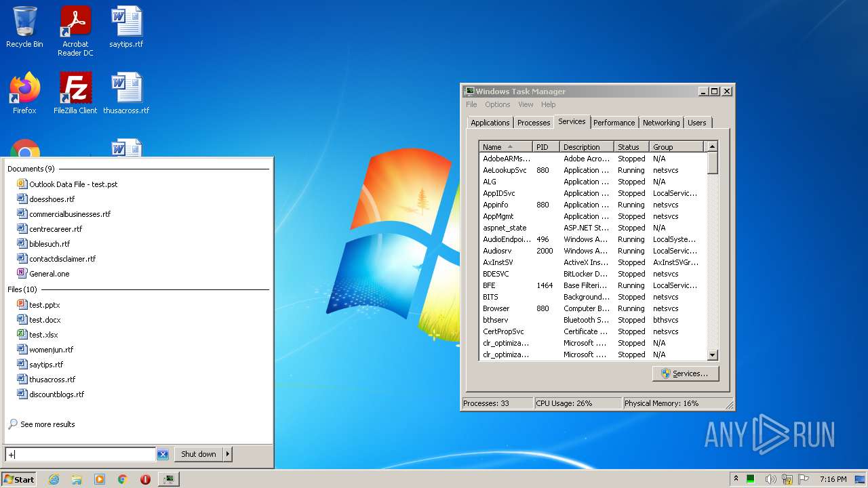Viewport: 868px width, 488px height.
Task: Open Acrobat Reader DC desktop shortcut
Action: 75,30
